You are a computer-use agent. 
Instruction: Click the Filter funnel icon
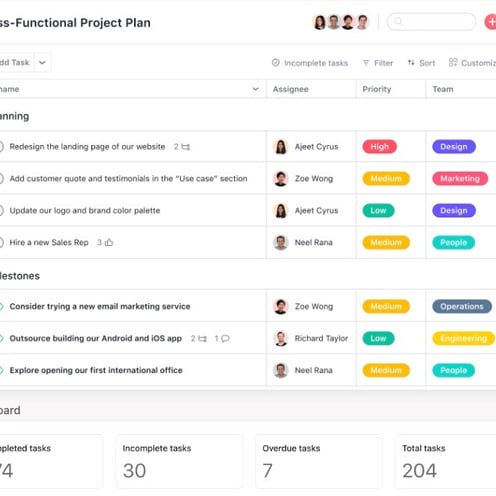[x=366, y=63]
